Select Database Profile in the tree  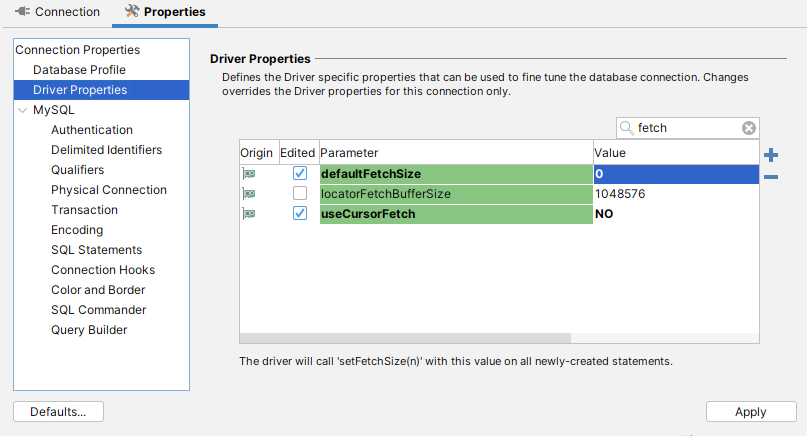pos(79,70)
